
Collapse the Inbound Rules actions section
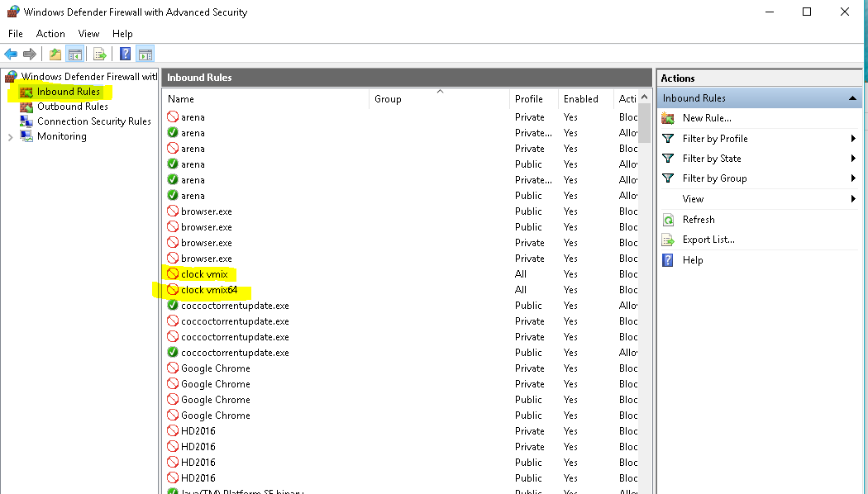click(x=852, y=98)
